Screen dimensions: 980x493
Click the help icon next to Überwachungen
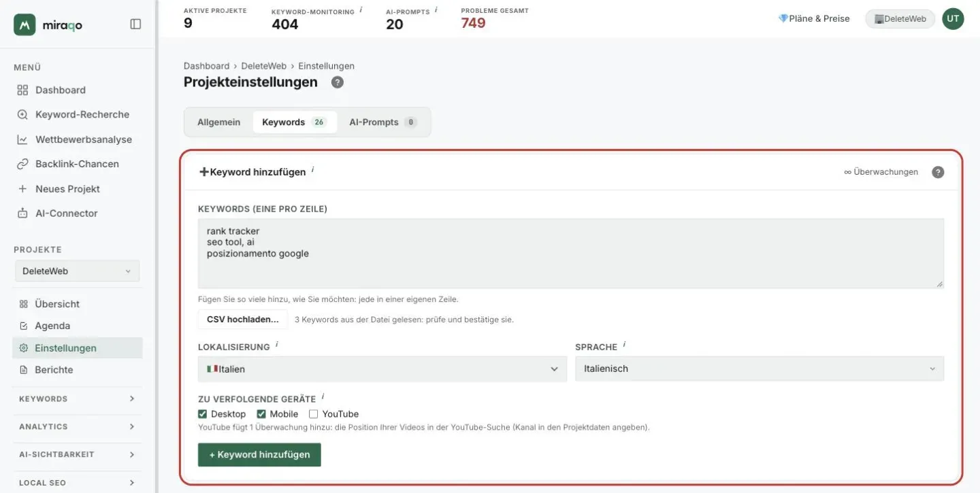coord(938,172)
